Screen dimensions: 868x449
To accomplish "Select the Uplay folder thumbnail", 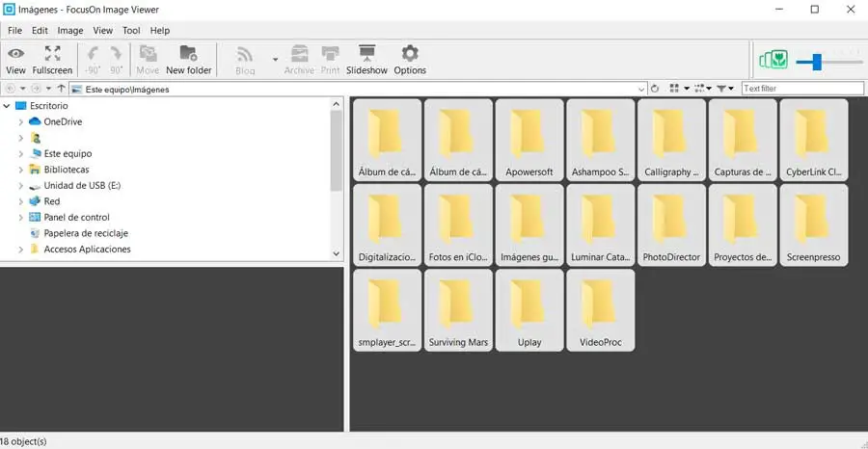I will (x=529, y=310).
